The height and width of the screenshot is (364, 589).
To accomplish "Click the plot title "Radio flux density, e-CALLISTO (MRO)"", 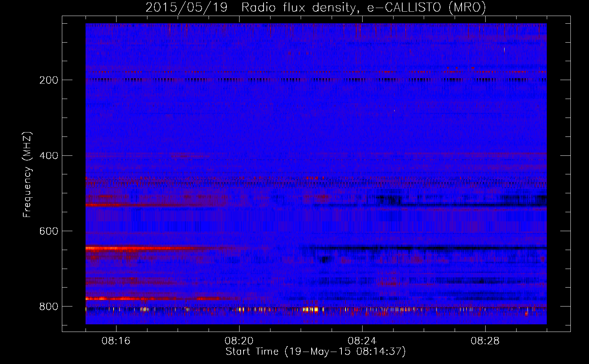I will [364, 8].
